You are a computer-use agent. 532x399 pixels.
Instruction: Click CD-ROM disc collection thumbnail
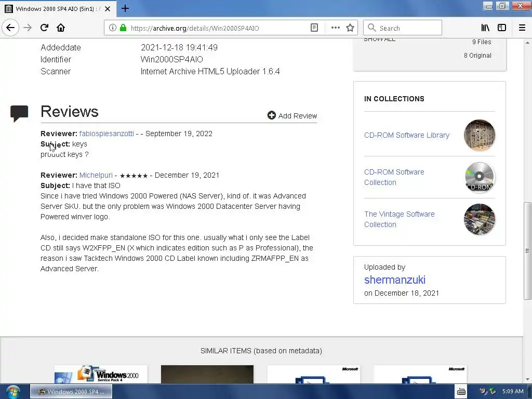480,177
